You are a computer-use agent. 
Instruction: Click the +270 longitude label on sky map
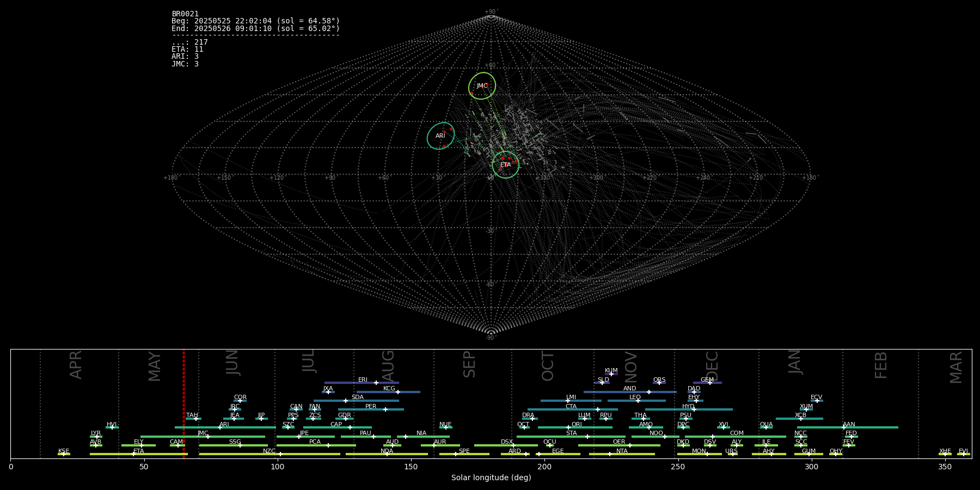[649, 177]
